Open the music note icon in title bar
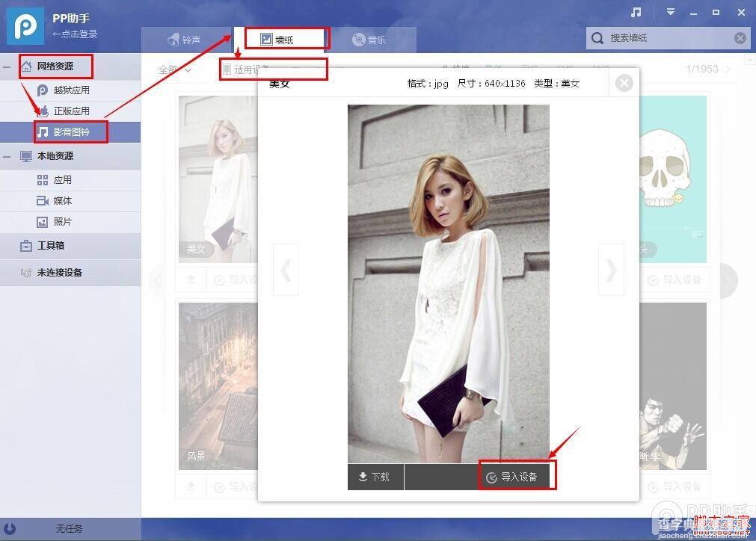Viewport: 756px width, 541px height. click(636, 12)
